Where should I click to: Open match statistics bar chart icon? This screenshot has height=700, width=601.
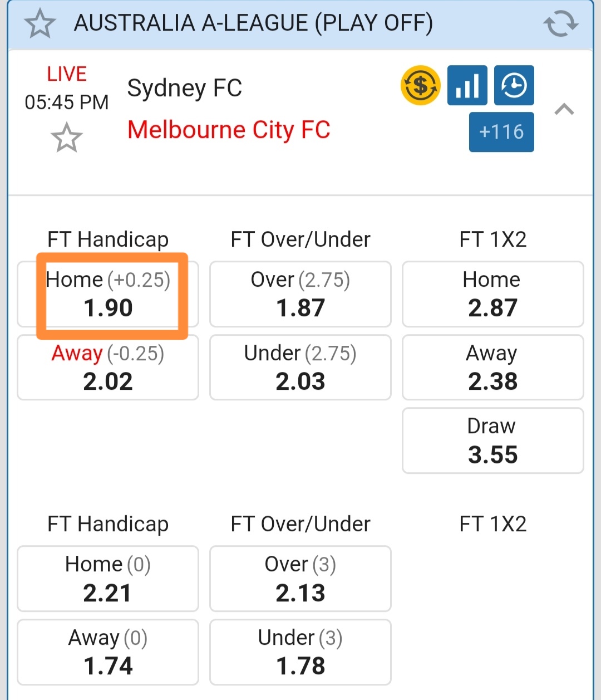[x=467, y=85]
